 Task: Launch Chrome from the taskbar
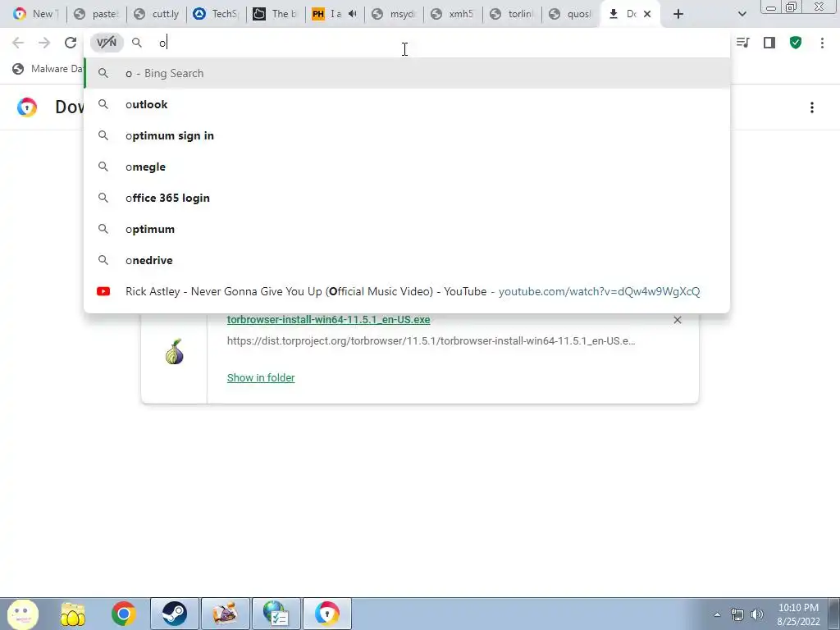(x=123, y=614)
